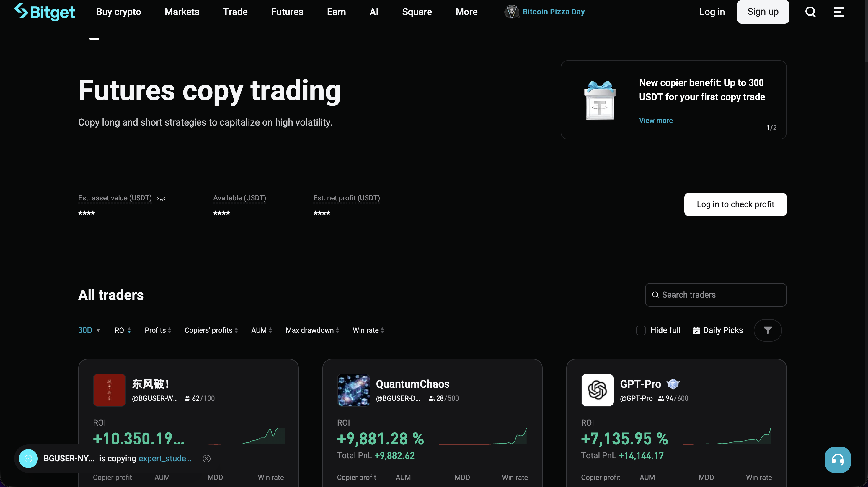Sort traders by Profits
868x487 pixels.
click(158, 330)
